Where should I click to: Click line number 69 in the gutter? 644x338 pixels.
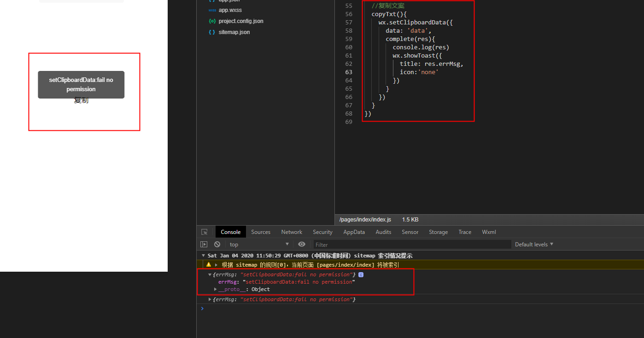click(349, 122)
